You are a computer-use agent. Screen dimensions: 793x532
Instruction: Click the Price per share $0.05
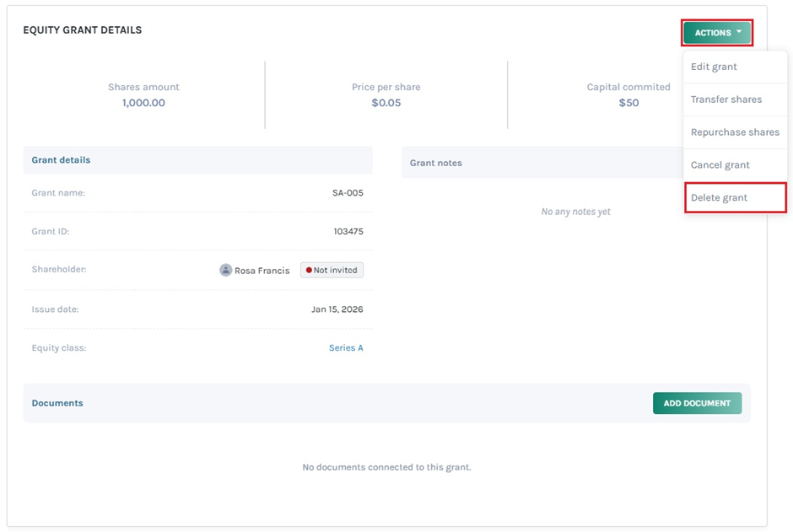coord(386,103)
